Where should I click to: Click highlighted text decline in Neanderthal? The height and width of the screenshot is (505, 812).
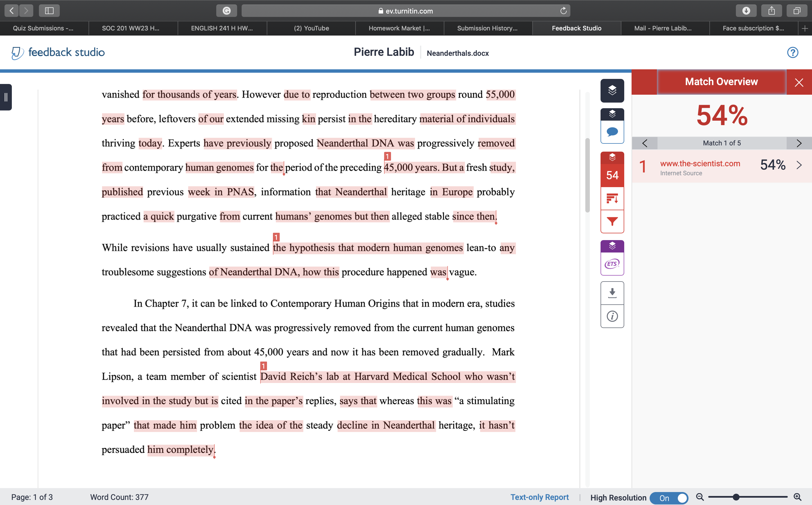[386, 426]
